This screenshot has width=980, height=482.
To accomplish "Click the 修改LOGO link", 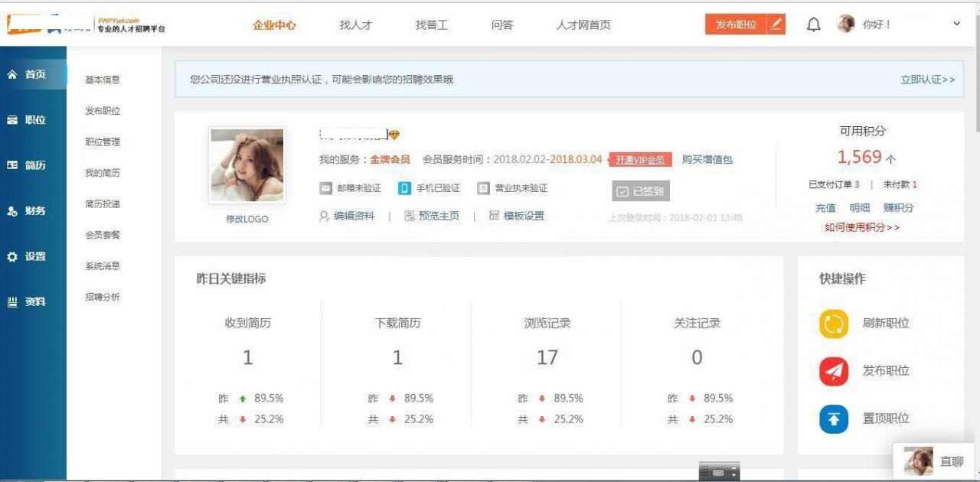I will [247, 219].
